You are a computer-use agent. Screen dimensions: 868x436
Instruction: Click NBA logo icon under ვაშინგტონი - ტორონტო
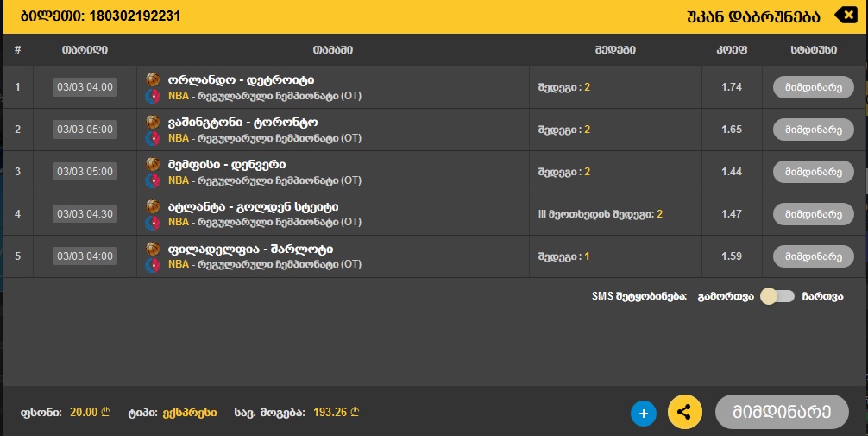(152, 138)
